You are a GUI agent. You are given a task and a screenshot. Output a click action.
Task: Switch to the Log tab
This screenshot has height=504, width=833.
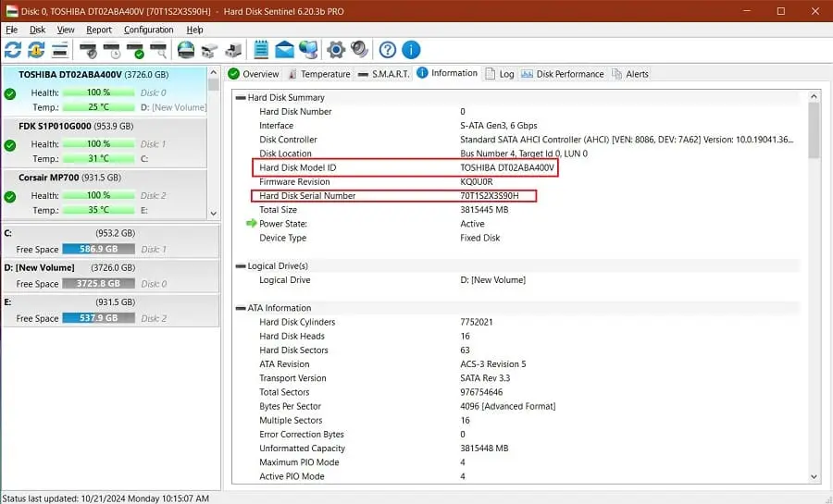click(x=500, y=74)
